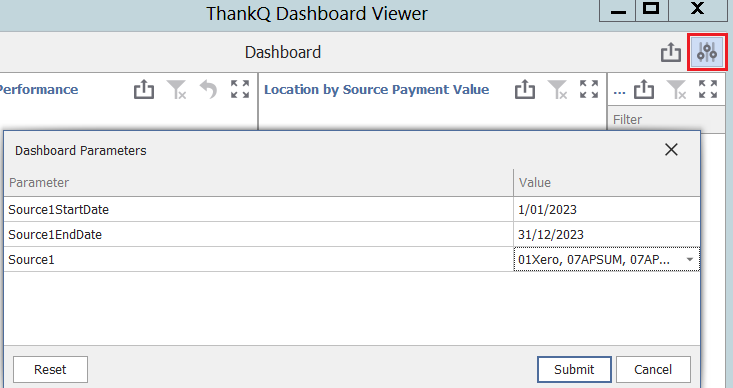Clear filter on Location by Source Payment Value
This screenshot has width=733, height=388.
pyautogui.click(x=557, y=89)
